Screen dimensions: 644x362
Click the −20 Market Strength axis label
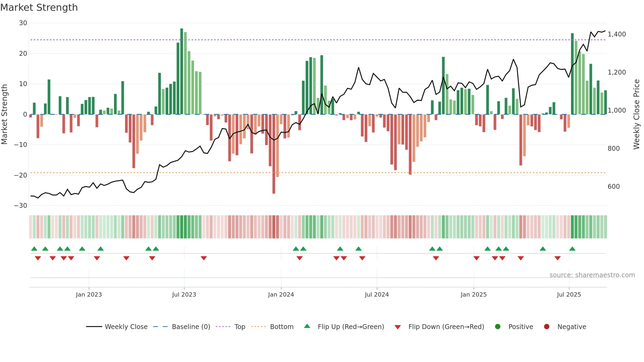tap(21, 175)
